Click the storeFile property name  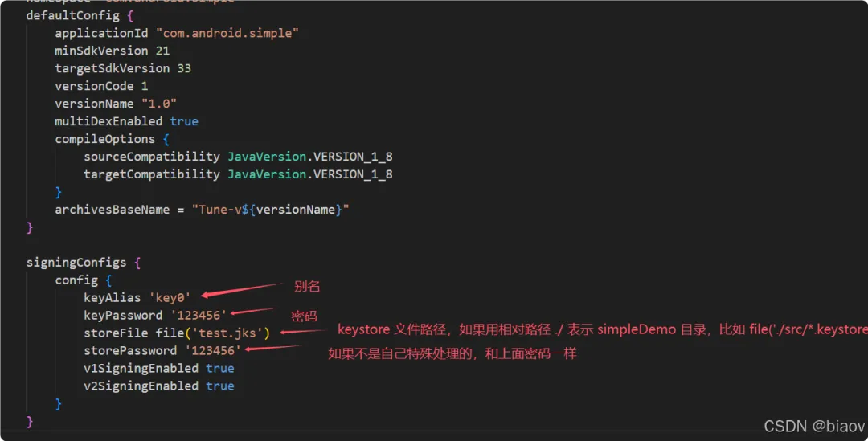pyautogui.click(x=116, y=333)
